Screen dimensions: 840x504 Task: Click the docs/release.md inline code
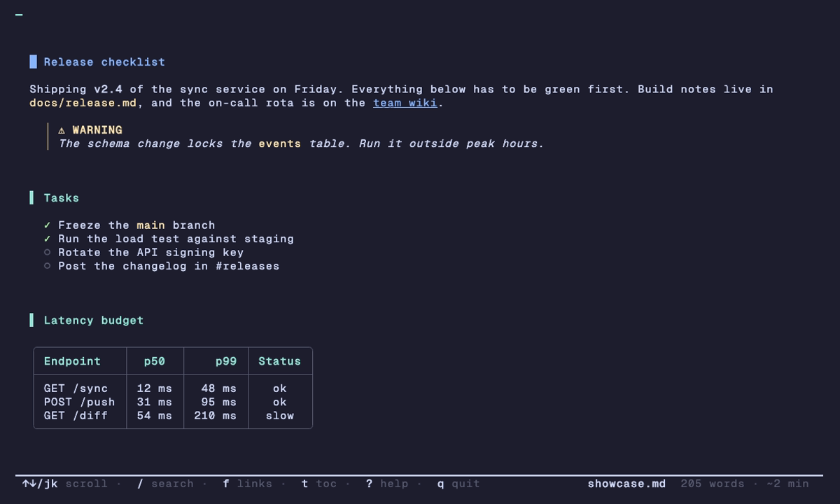(x=83, y=103)
